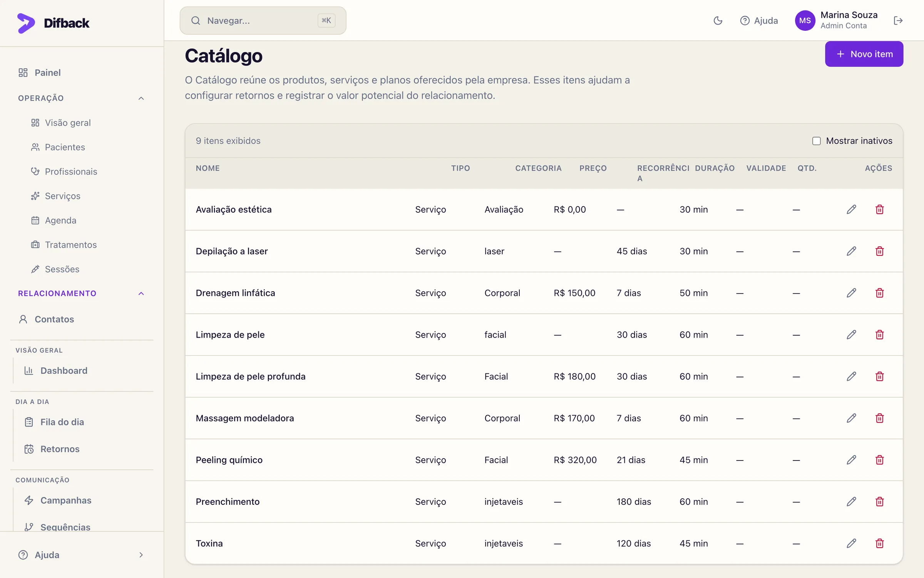Edit the Drenagem linfática item
The height and width of the screenshot is (578, 924).
pyautogui.click(x=851, y=293)
